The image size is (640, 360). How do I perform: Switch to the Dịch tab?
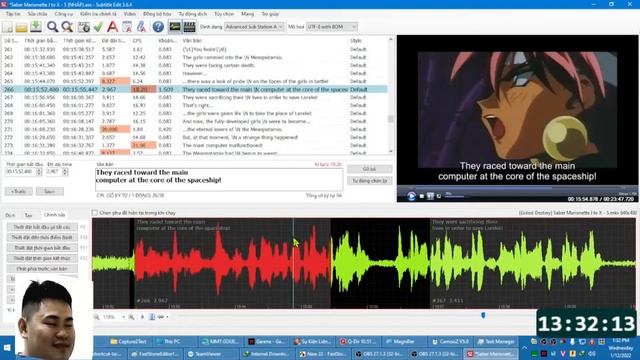[x=10, y=215]
